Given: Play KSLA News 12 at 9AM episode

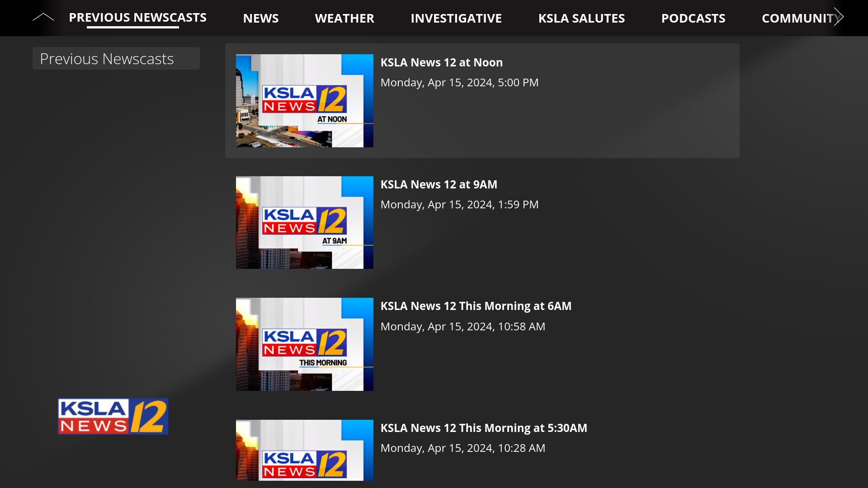Looking at the screenshot, I should point(439,184).
